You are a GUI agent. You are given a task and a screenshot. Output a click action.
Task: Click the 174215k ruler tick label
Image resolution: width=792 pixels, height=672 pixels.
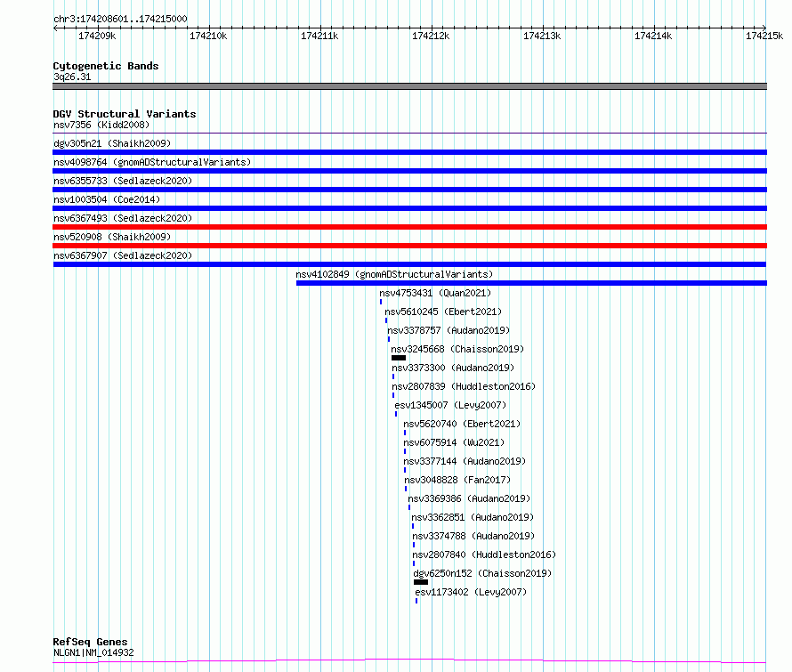[x=764, y=36]
